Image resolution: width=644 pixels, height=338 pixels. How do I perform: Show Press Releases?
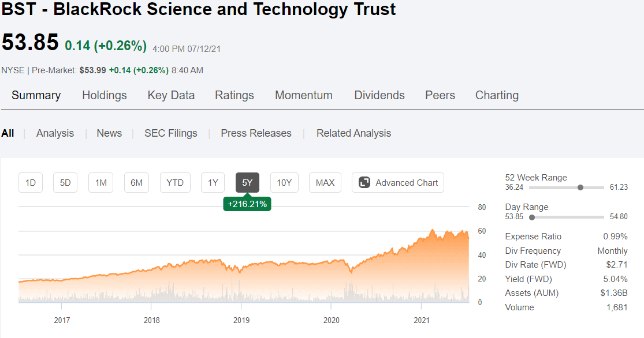point(256,133)
